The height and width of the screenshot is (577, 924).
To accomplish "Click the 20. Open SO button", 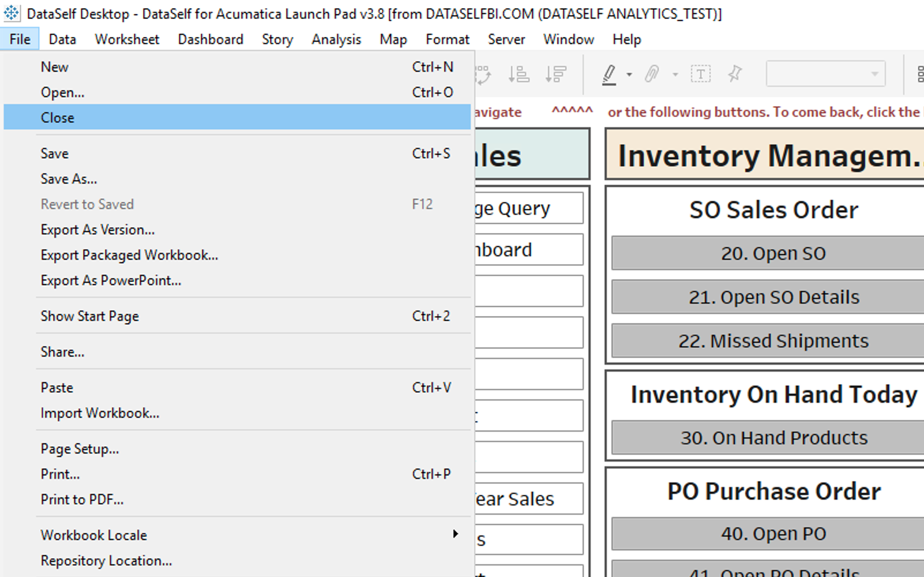I will point(773,253).
